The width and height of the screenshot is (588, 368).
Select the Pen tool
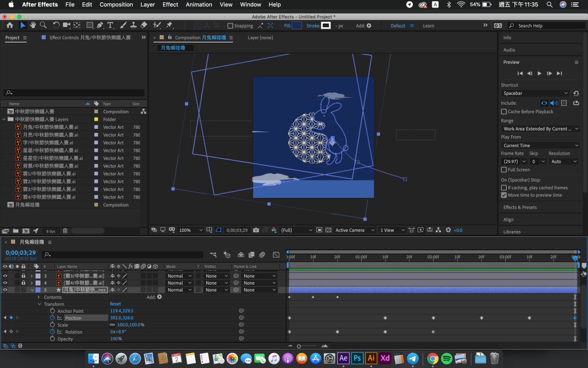click(x=100, y=25)
